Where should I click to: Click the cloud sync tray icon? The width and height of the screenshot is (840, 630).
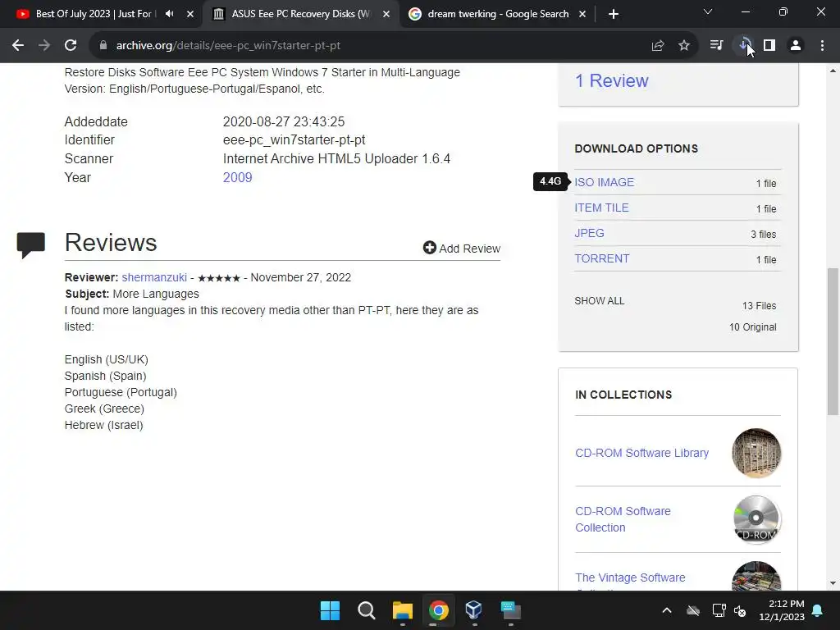click(693, 610)
